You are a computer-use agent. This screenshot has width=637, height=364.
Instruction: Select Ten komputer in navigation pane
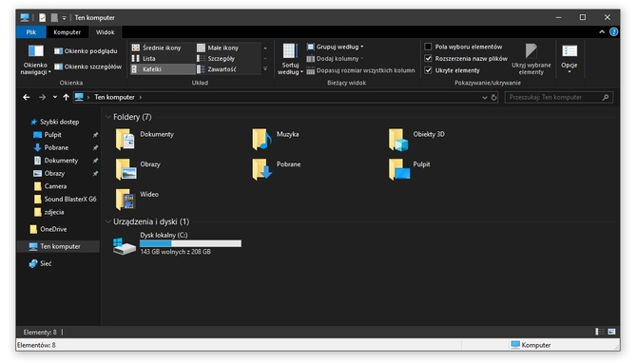point(59,246)
